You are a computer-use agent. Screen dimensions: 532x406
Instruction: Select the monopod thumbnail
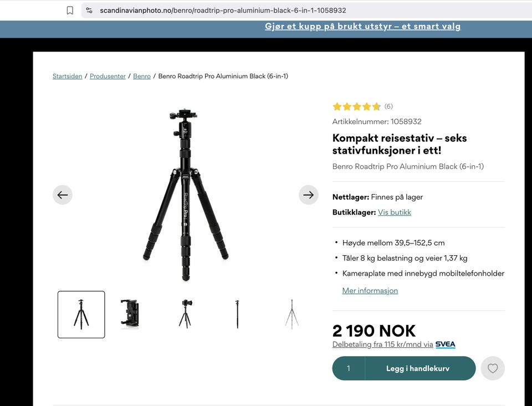238,314
